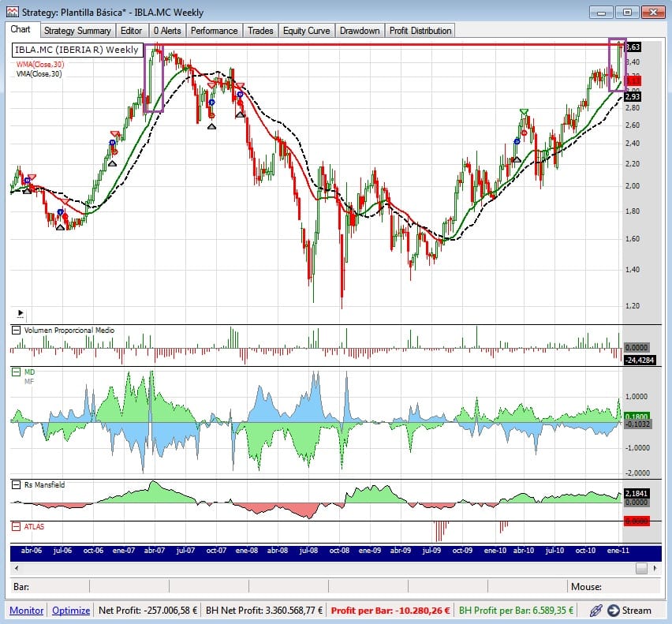Click the Optimize link
This screenshot has height=624, width=672.
[71, 610]
